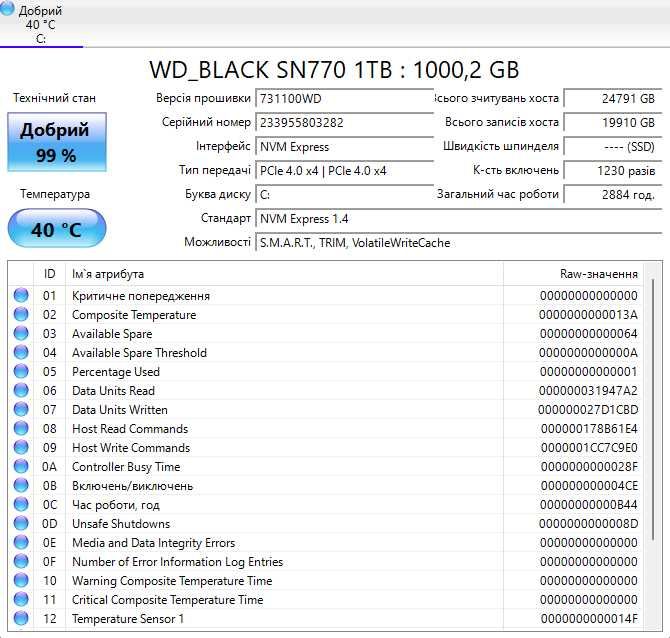Click raw value 0000001CC7C9E0
The width and height of the screenshot is (670, 638).
[x=589, y=448]
